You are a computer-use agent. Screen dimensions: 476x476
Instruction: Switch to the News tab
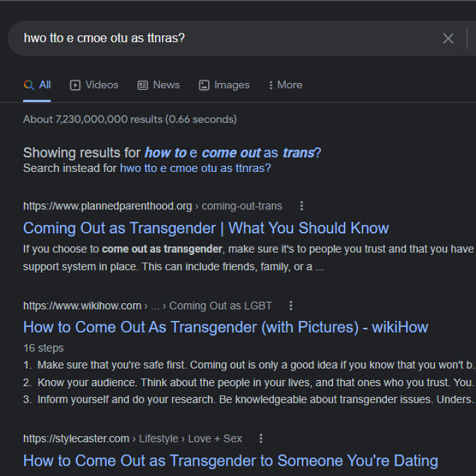pyautogui.click(x=166, y=85)
